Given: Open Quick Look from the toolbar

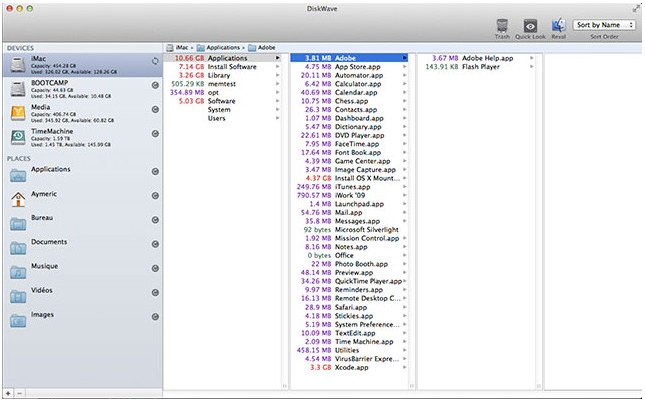Looking at the screenshot, I should click(530, 26).
